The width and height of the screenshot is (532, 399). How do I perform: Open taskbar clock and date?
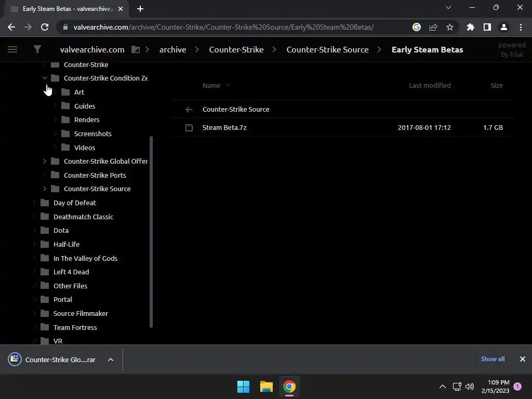coord(495,387)
